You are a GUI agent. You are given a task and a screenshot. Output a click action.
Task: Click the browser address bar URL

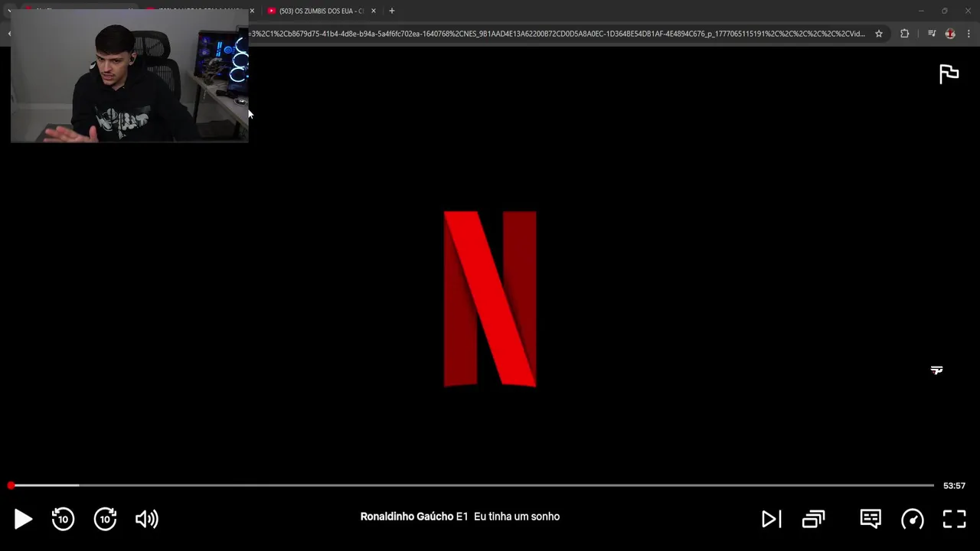(x=557, y=34)
